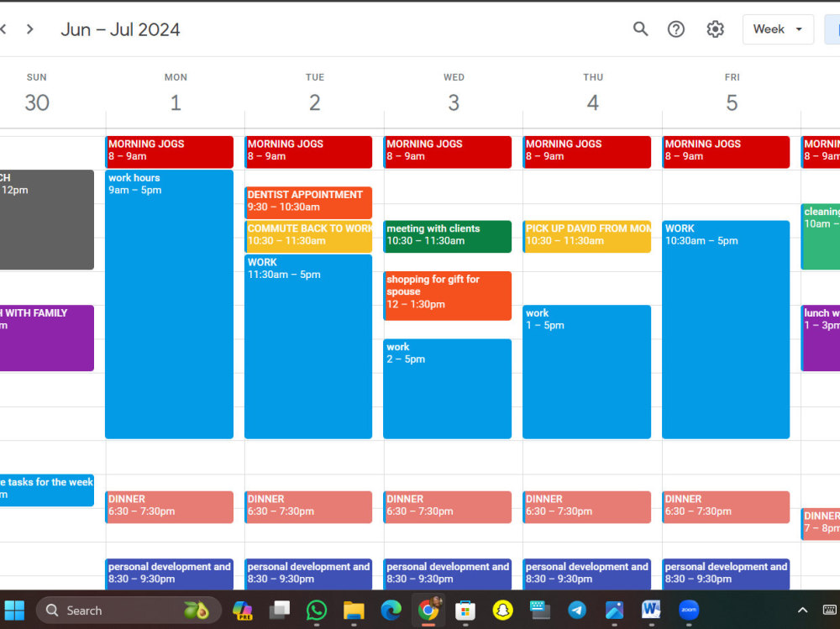The width and height of the screenshot is (840, 629).
Task: Open Saturday's DINNER 7–8pm event
Action: (821, 524)
